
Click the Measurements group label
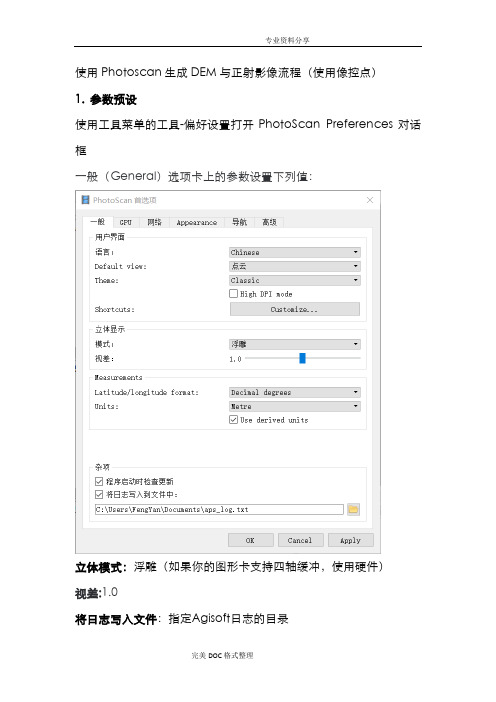[118, 377]
